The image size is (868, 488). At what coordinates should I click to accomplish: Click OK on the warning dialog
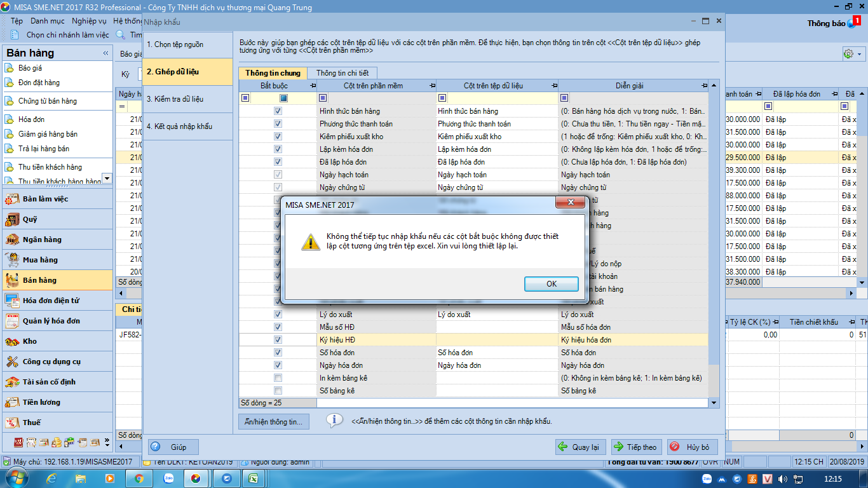coord(551,284)
